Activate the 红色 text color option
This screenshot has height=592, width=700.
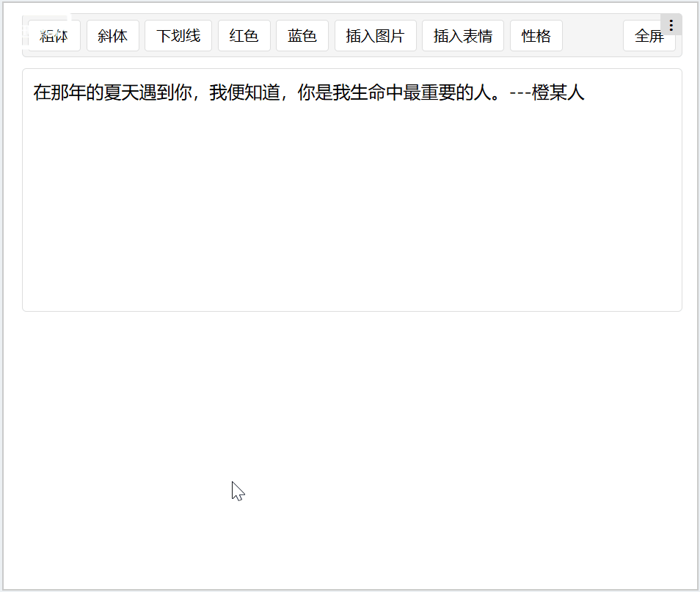point(244,35)
